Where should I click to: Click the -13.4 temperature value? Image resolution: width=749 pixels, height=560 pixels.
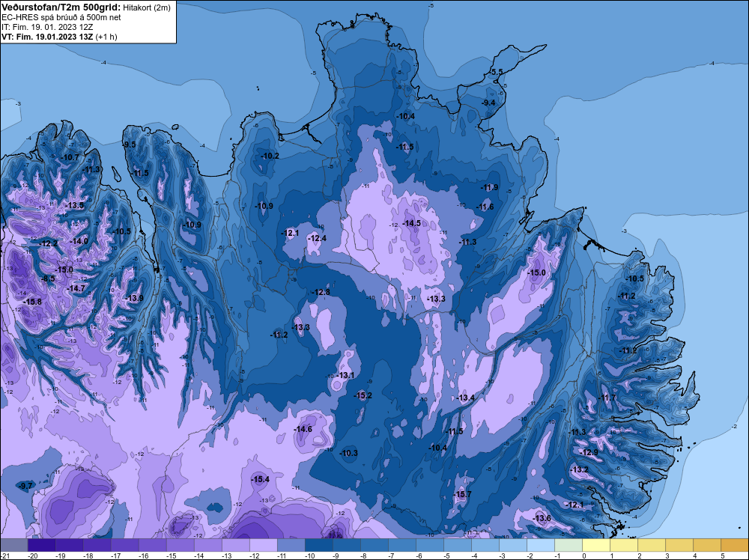[466, 398]
